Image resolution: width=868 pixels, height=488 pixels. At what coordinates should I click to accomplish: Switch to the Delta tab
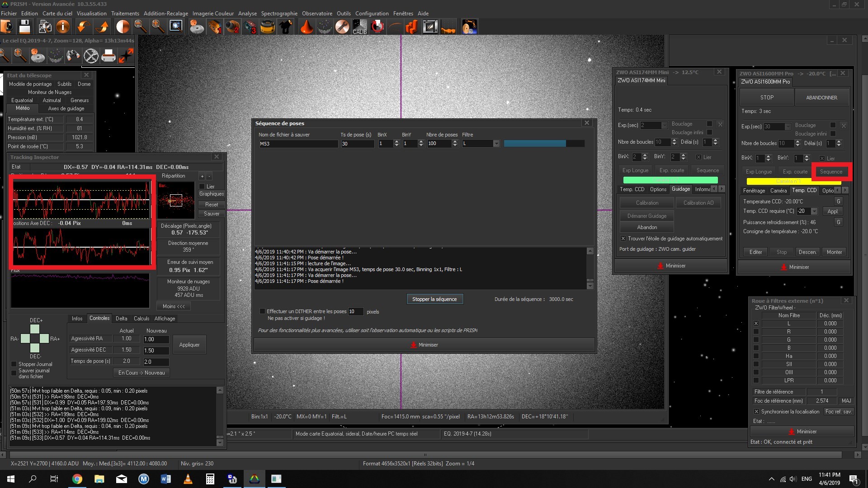[x=121, y=319]
